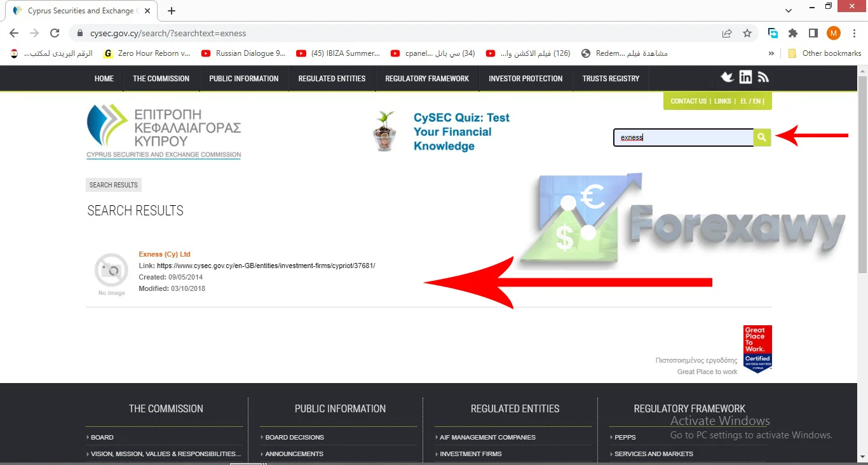Open the Zero Hour Reborn bookmark

click(147, 53)
